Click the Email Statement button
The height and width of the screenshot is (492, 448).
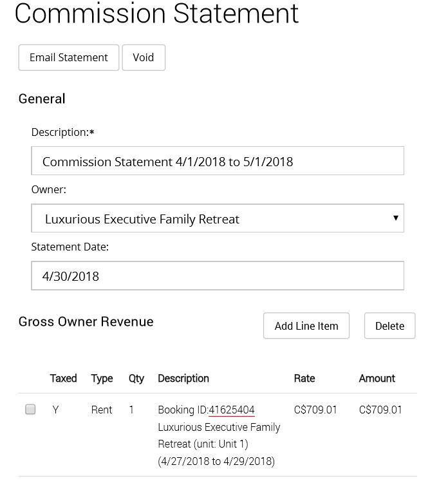(x=69, y=57)
